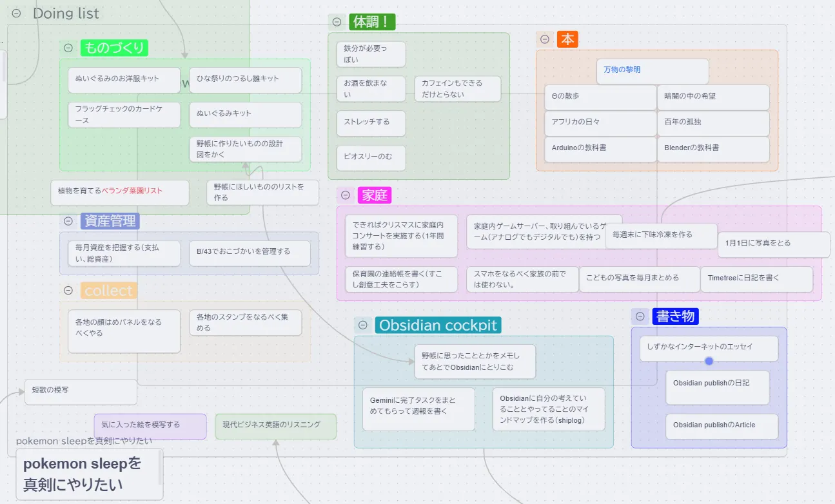
Task: Select the フラッグチェックのカードケース card
Action: coord(124,115)
